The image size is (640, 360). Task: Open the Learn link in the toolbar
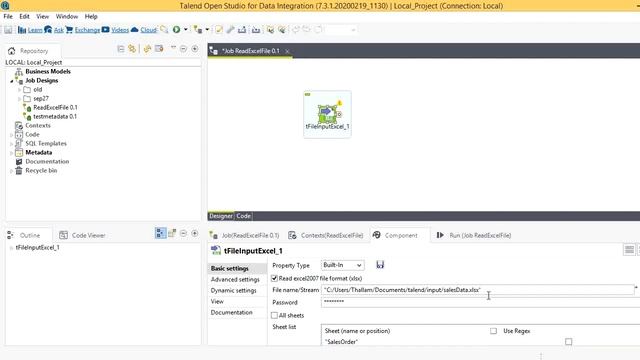[35, 30]
